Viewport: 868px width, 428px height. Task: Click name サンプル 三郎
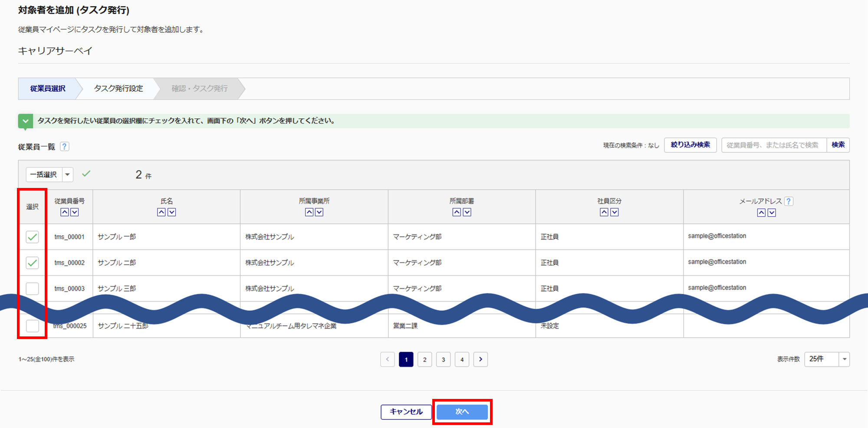coord(117,289)
